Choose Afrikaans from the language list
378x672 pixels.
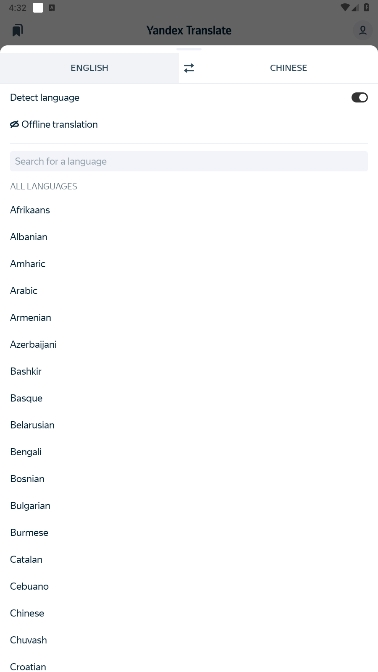point(189,210)
